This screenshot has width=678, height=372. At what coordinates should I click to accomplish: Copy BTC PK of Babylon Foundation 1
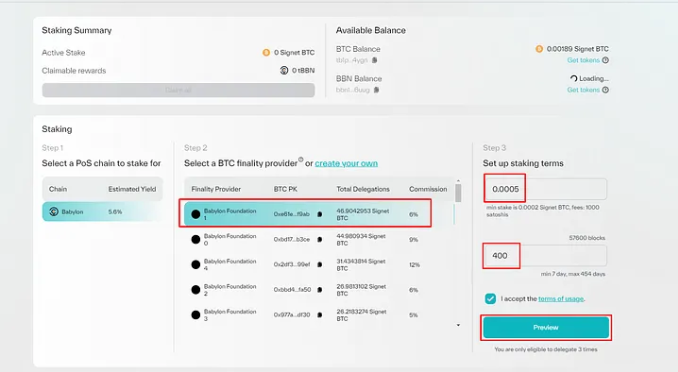tap(320, 214)
